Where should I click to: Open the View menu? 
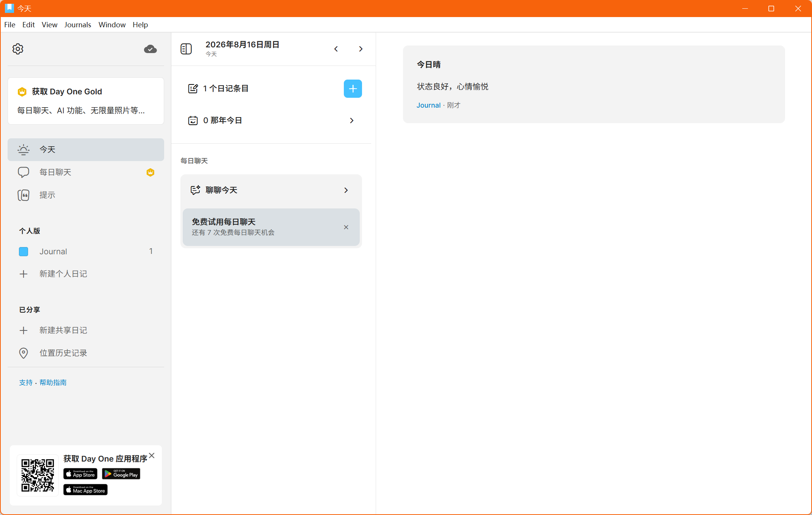coord(49,25)
